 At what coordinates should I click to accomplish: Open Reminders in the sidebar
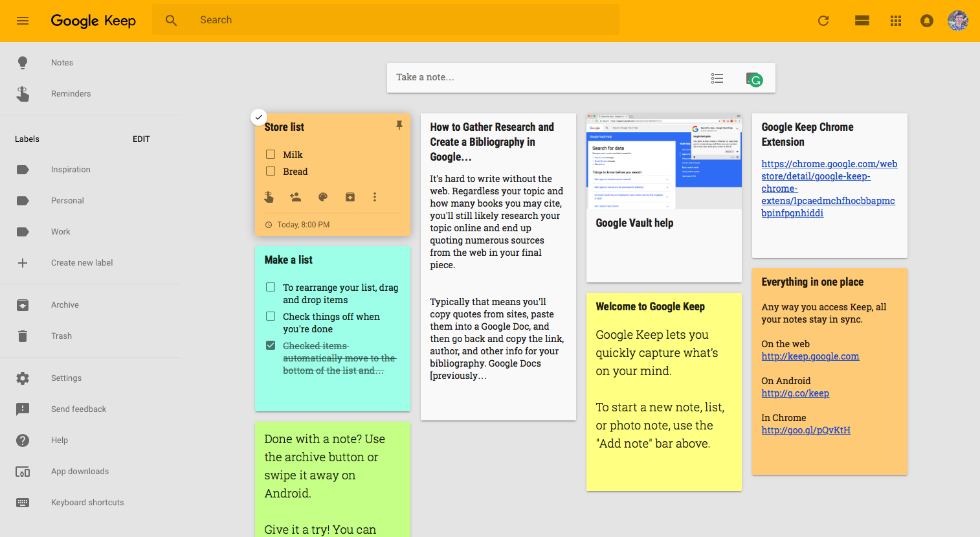pyautogui.click(x=71, y=93)
